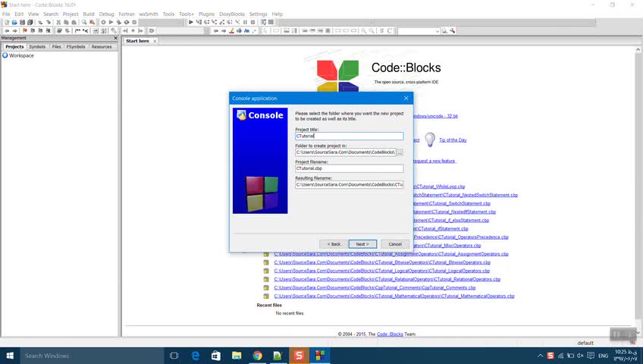Close the Start here tab
The width and height of the screenshot is (643, 364).
[155, 41]
